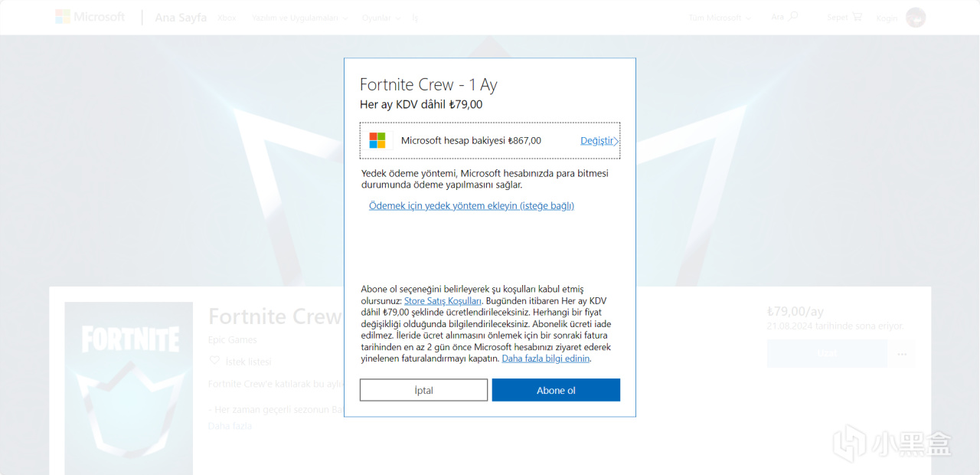Screen dimensions: 980x475
Task: Open the İş menu item
Action: (x=415, y=18)
